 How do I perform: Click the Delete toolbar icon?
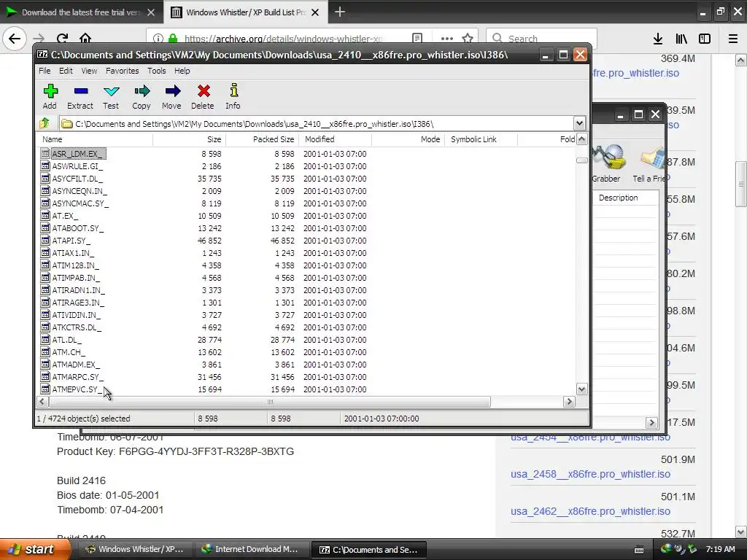pos(203,97)
